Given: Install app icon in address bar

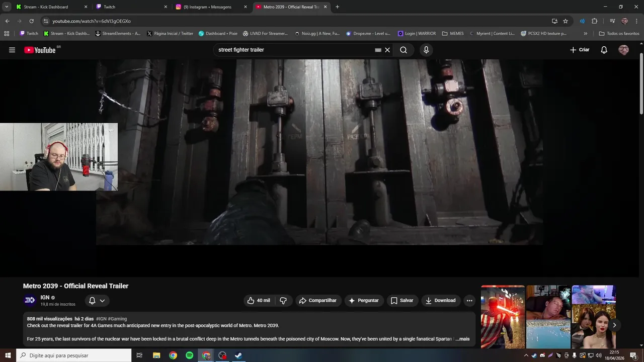Looking at the screenshot, I should 554,21.
